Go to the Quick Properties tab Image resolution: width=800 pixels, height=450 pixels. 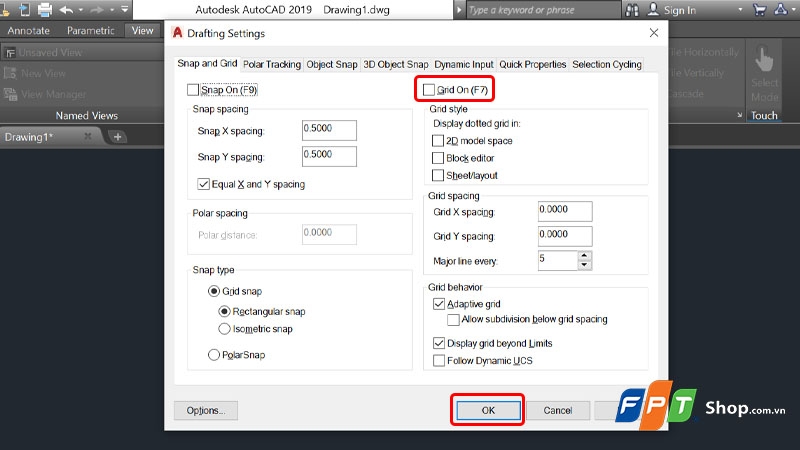(533, 64)
